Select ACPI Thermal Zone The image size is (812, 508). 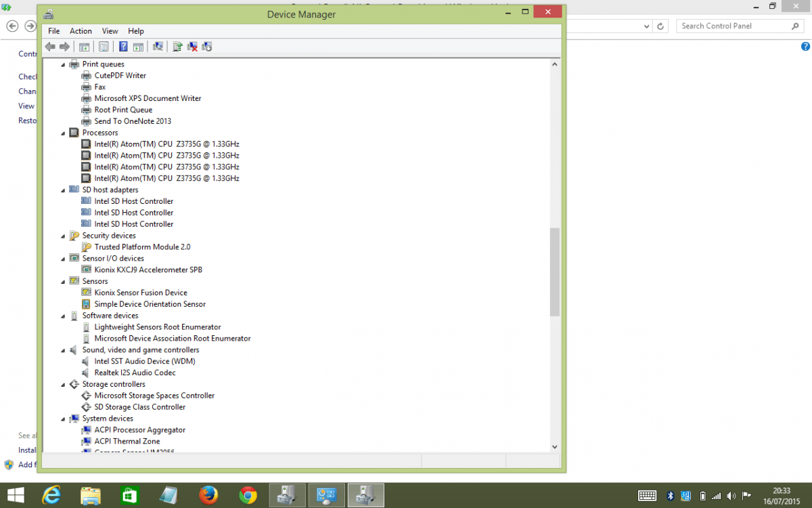[127, 442]
